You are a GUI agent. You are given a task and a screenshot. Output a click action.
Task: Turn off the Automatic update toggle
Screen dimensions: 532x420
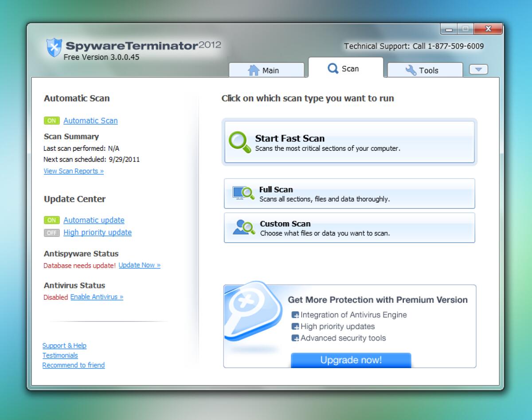coord(51,220)
